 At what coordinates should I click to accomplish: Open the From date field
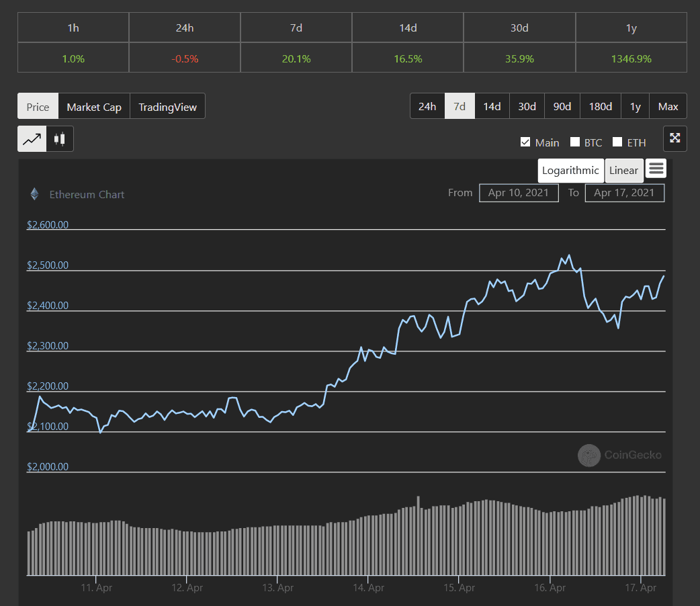pyautogui.click(x=519, y=193)
